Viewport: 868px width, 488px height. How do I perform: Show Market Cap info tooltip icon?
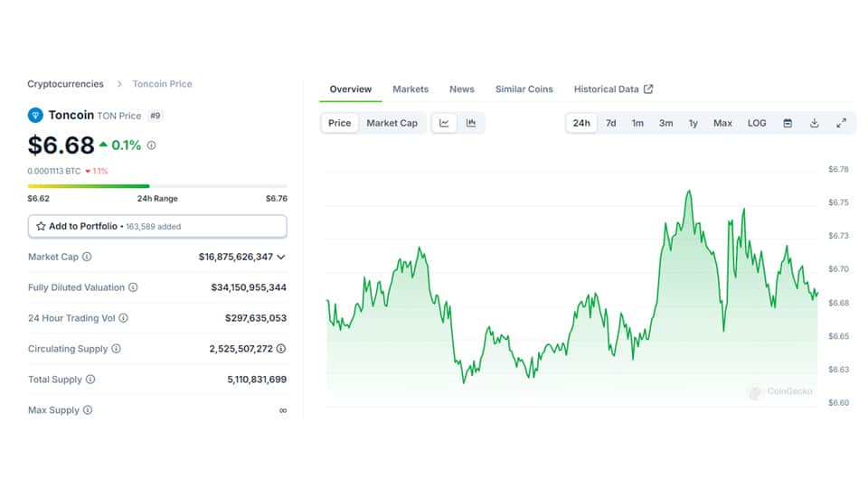pos(87,257)
